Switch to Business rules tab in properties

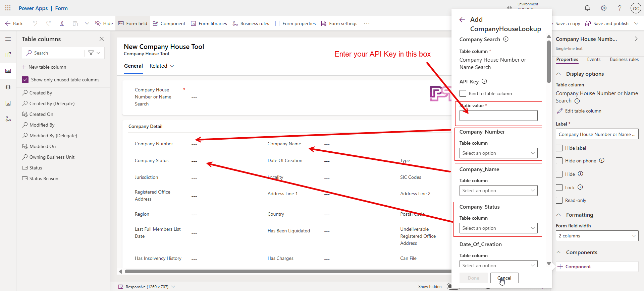click(x=624, y=59)
